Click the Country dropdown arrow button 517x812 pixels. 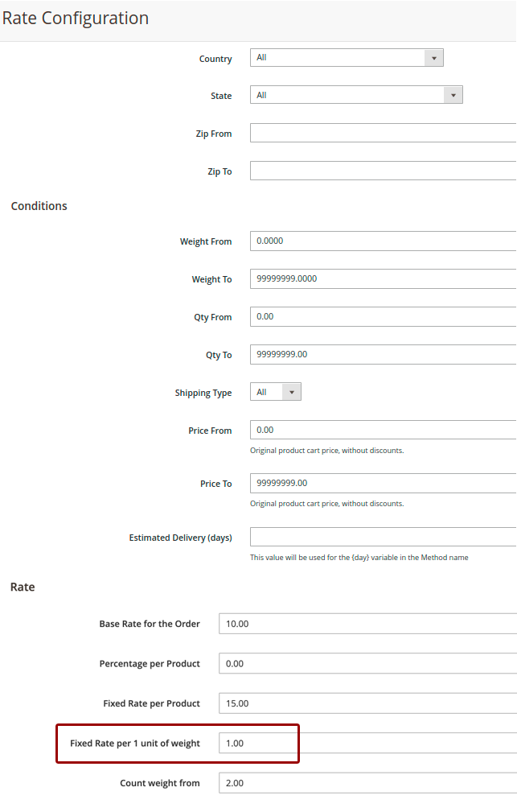(434, 58)
